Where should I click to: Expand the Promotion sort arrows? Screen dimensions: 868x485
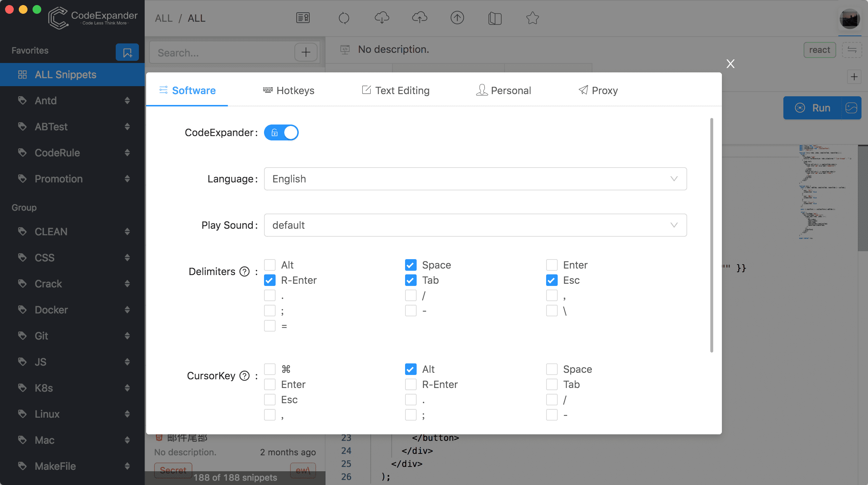pyautogui.click(x=127, y=179)
